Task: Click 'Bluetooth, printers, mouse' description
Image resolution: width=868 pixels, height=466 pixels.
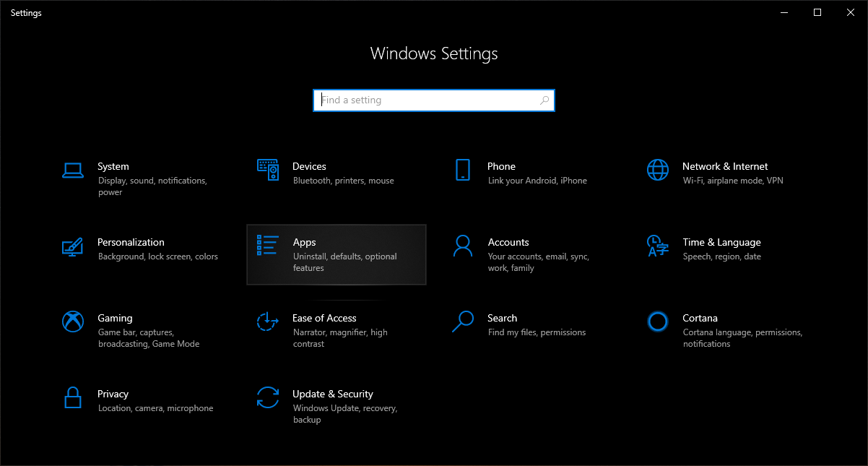Action: [344, 181]
